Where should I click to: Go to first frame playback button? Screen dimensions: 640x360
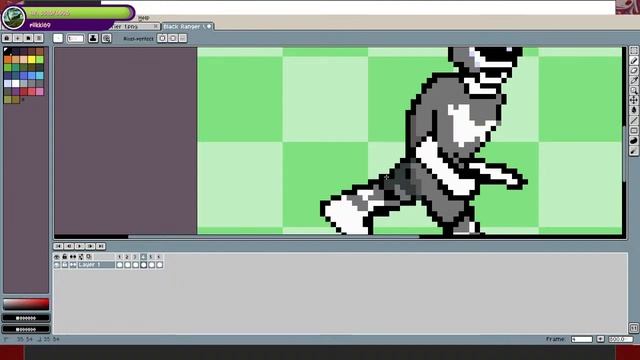click(x=58, y=246)
